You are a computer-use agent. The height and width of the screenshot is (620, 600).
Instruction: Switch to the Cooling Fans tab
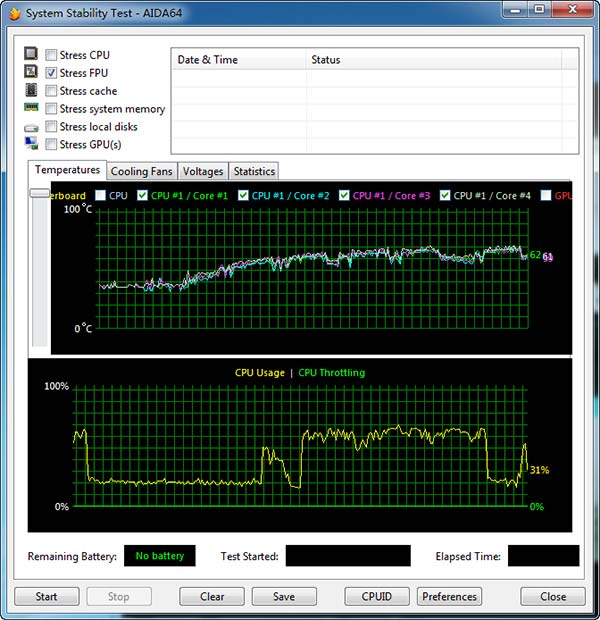pos(142,172)
